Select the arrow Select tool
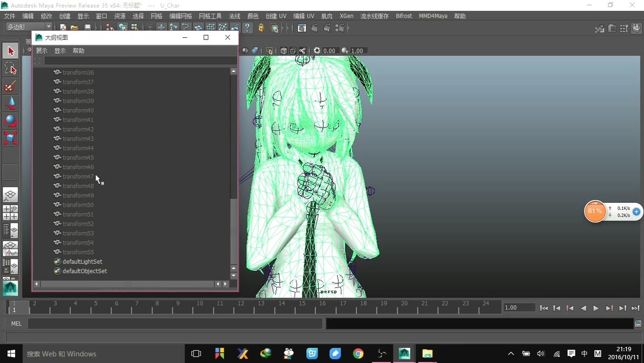Image resolution: width=644 pixels, height=363 pixels. (x=10, y=51)
